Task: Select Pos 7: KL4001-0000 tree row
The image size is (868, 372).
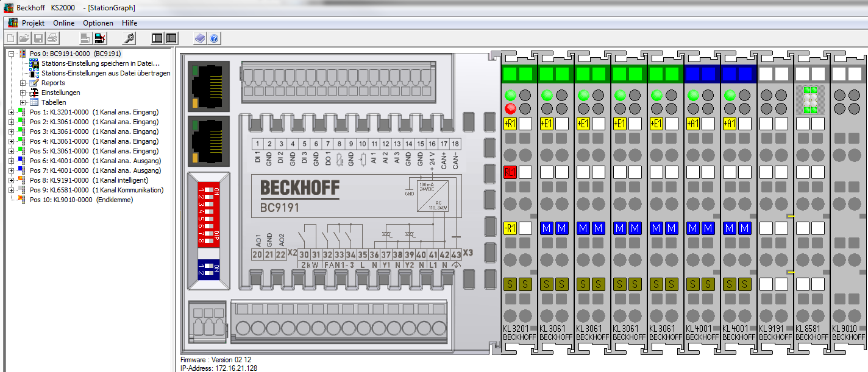Action: tap(95, 170)
